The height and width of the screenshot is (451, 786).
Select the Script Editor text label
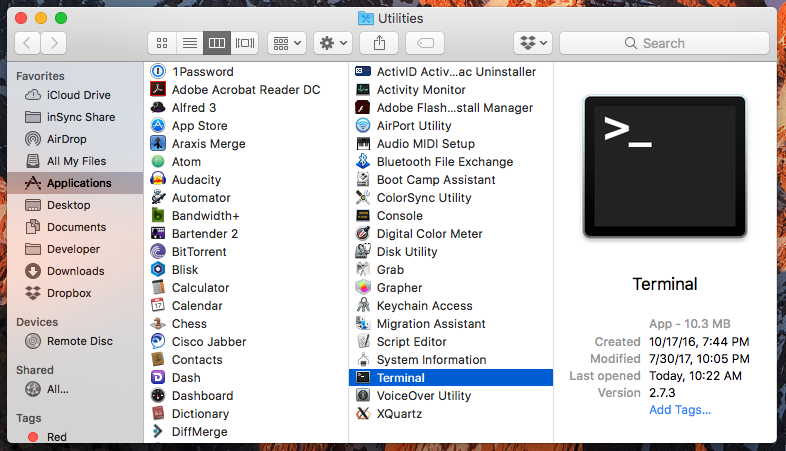(x=412, y=341)
